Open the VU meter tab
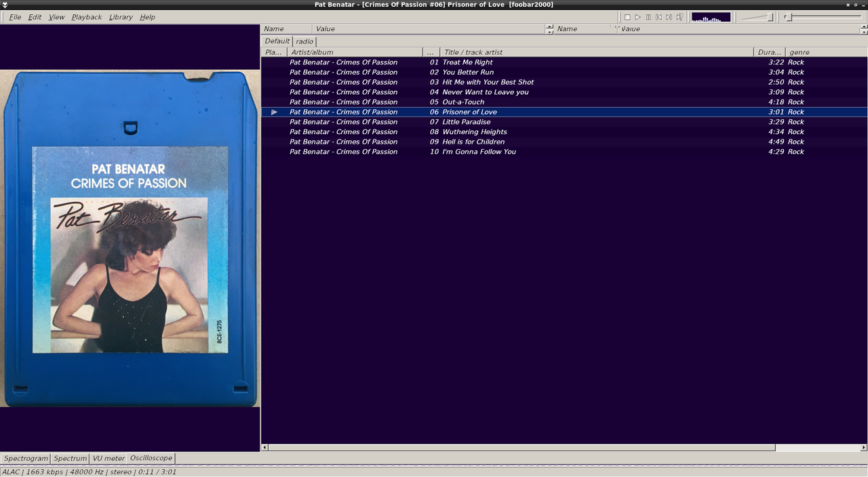Viewport: 868px width, 477px height. [108, 459]
